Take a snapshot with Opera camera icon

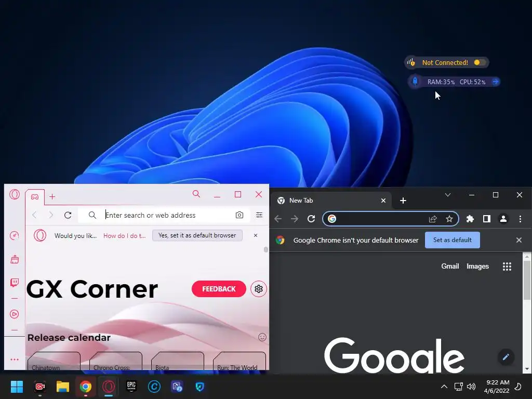[240, 215]
